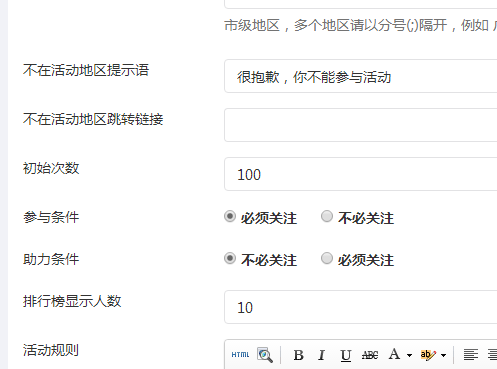Focus the empty 不在活动地区跳转链接 field

coord(361,125)
